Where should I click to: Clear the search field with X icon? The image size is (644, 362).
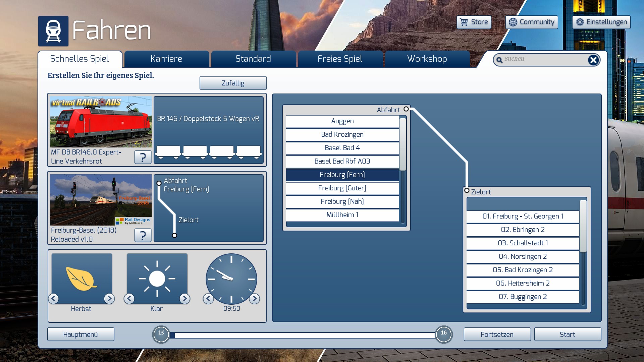click(x=593, y=60)
